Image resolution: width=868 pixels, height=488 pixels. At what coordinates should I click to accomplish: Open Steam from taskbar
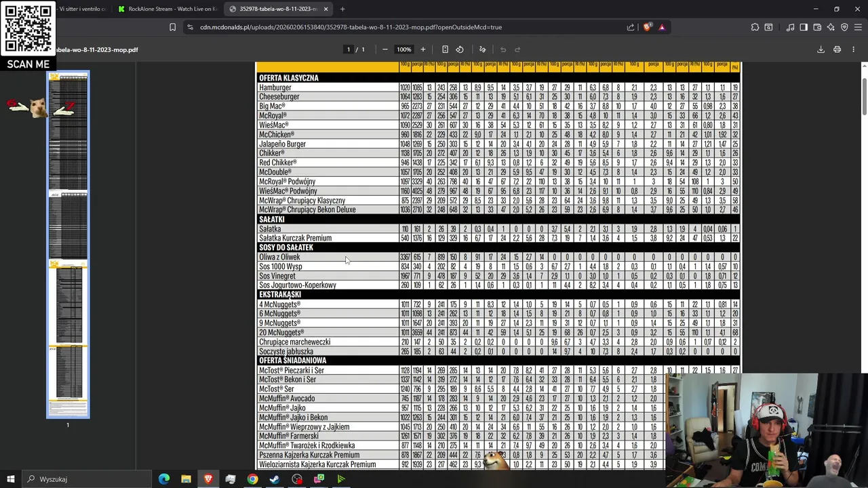pyautogui.click(x=275, y=479)
